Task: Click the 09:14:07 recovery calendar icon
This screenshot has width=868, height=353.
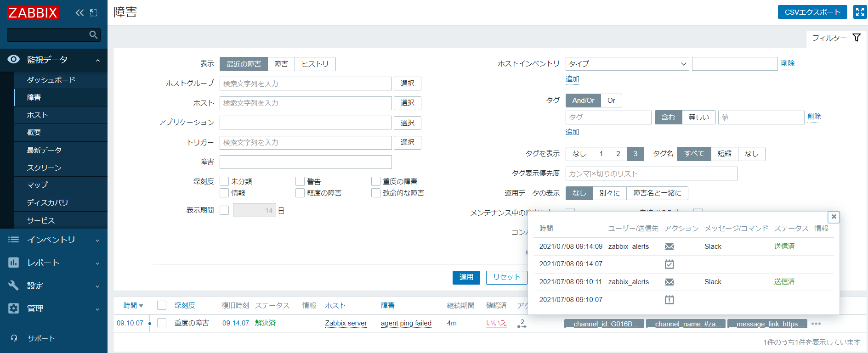Action: pyautogui.click(x=669, y=264)
